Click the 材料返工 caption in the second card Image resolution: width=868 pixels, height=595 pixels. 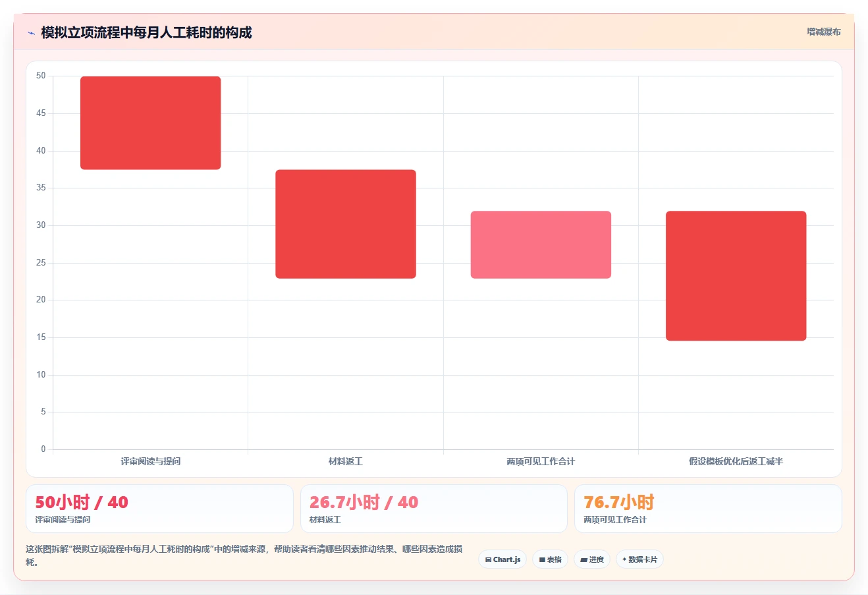(x=325, y=520)
